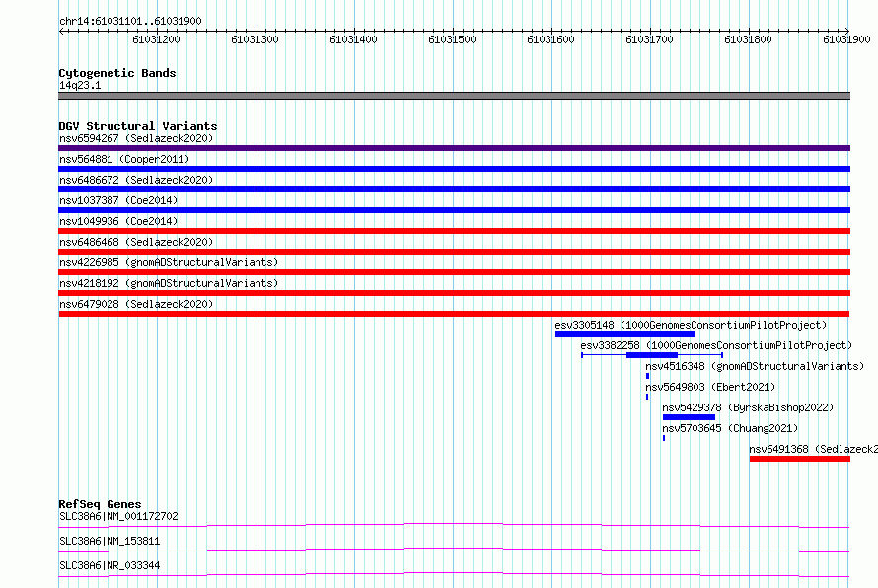878x588 pixels.
Task: Open SLC38A6|NM_001172702 gene label
Action: tap(118, 516)
